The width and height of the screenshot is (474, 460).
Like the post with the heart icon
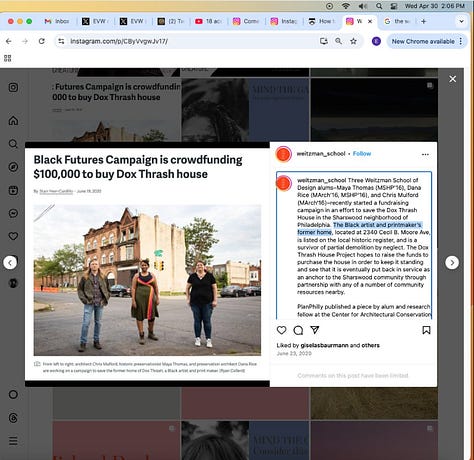(282, 330)
